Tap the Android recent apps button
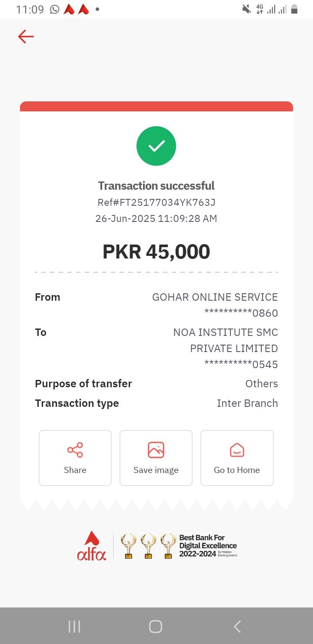Image resolution: width=313 pixels, height=644 pixels. (74, 627)
